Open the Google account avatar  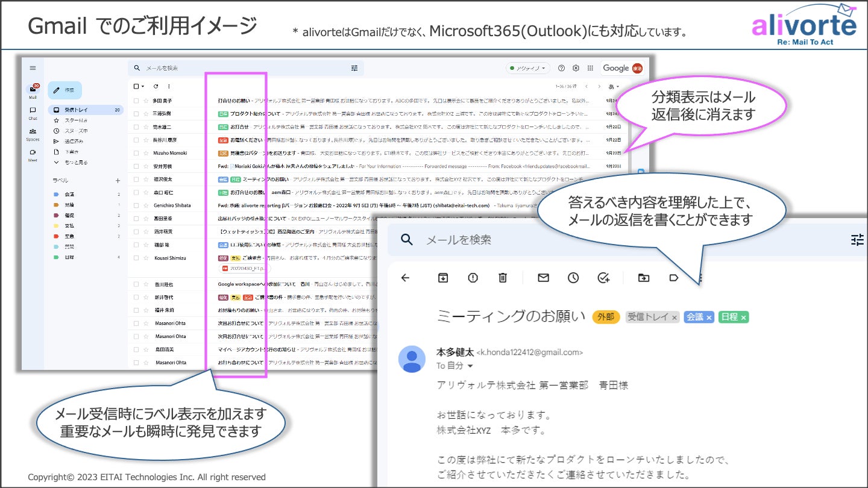637,68
